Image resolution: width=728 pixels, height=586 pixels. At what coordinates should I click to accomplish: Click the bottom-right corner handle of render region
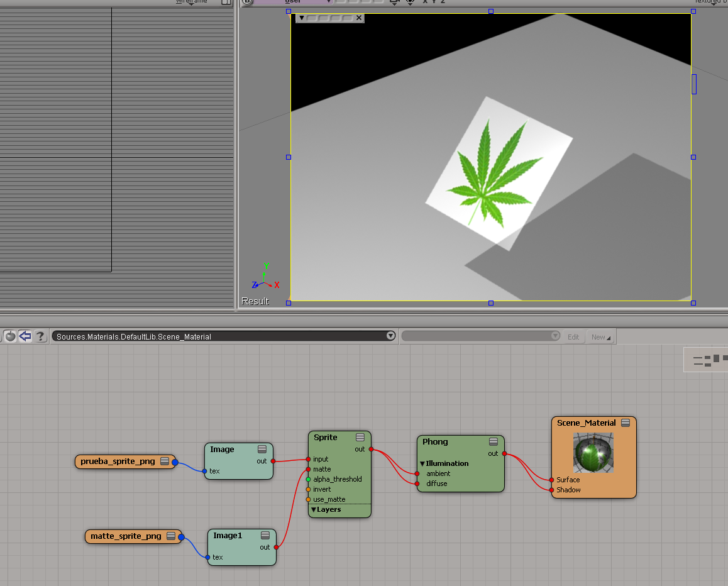(693, 303)
